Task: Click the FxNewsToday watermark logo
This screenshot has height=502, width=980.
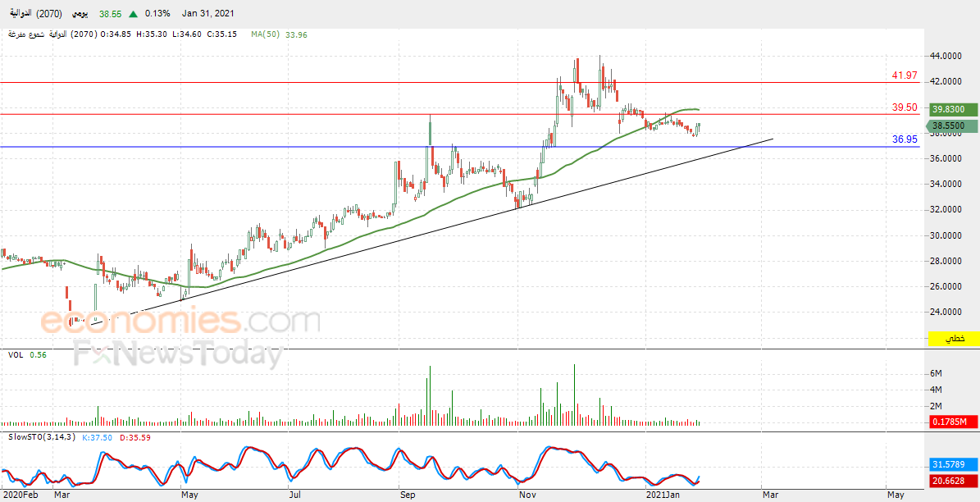Action: (x=178, y=354)
